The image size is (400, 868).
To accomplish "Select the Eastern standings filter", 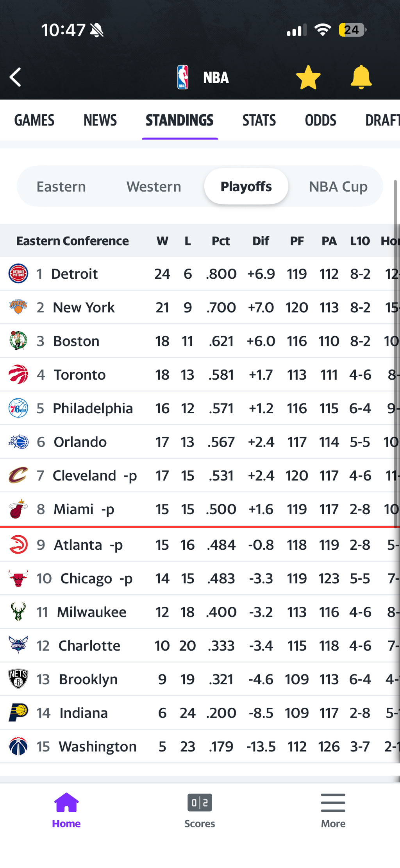I will click(61, 187).
